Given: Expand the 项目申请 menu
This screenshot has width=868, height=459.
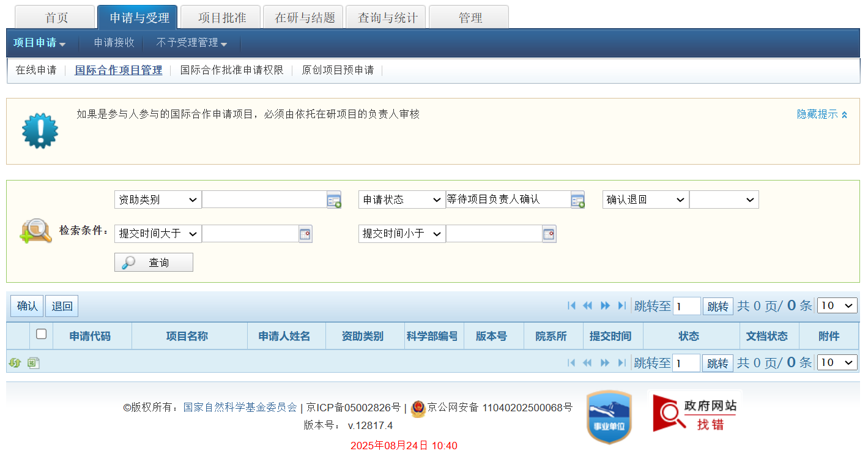Looking at the screenshot, I should click(39, 43).
